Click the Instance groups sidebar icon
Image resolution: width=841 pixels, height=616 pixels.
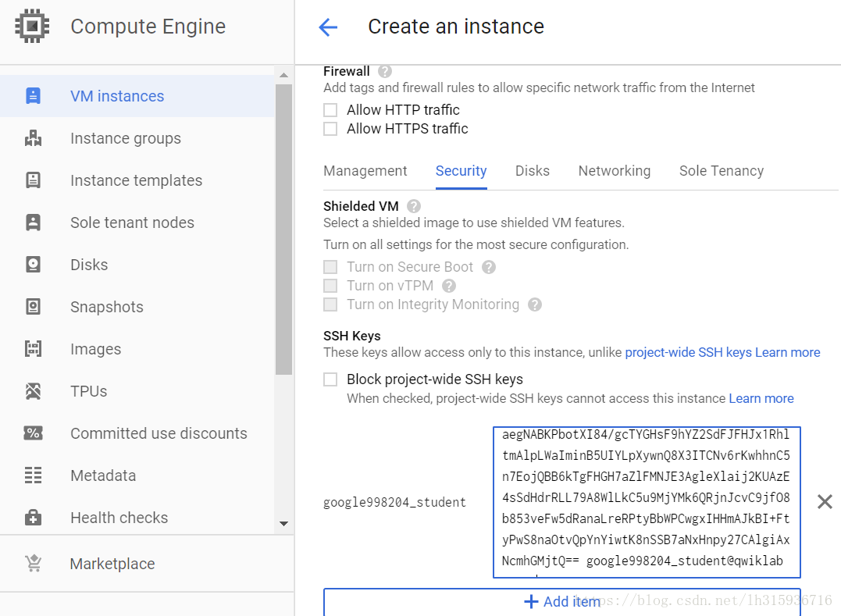[34, 138]
